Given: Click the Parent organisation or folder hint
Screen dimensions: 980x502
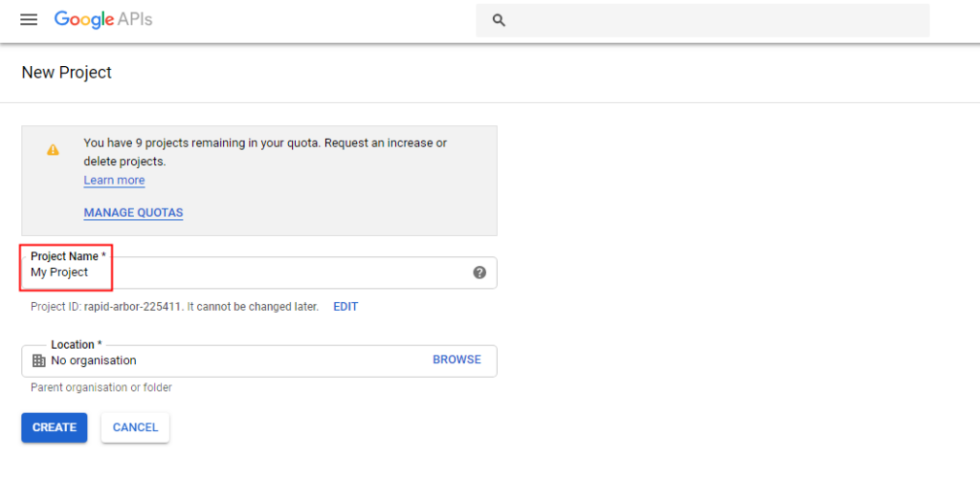Looking at the screenshot, I should (x=101, y=388).
